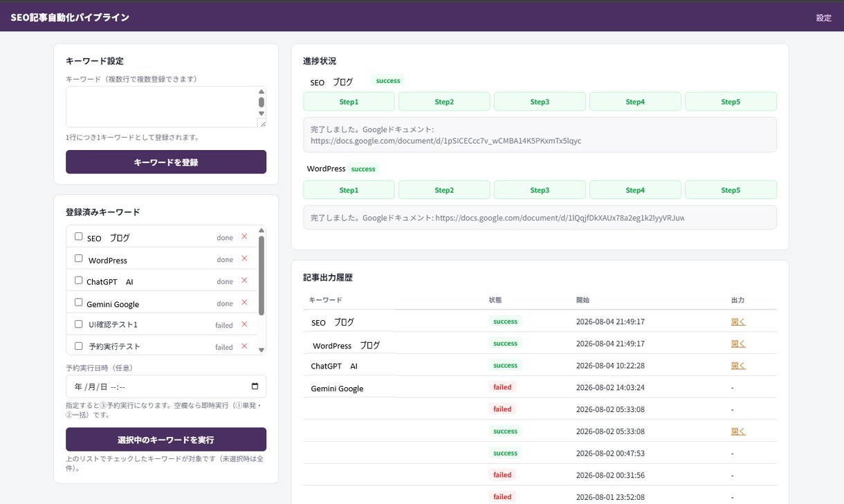Image resolution: width=844 pixels, height=504 pixels.
Task: Click timestamp 2026-08-01 23:52:08
Action: (610, 497)
